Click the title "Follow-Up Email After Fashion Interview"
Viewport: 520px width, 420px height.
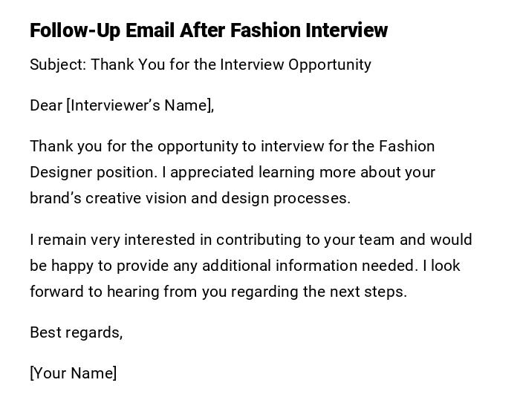click(x=209, y=30)
